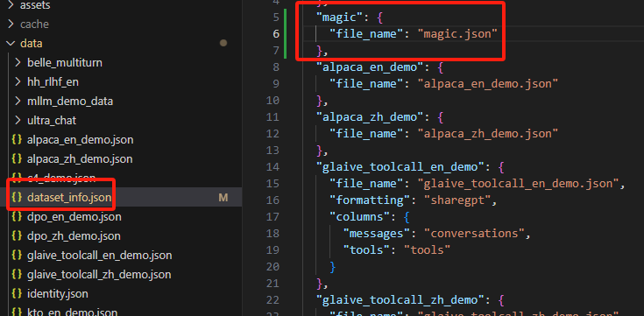This screenshot has height=316, width=644.
Task: Expand the mllm_demo_data folder chevron
Action: click(18, 102)
